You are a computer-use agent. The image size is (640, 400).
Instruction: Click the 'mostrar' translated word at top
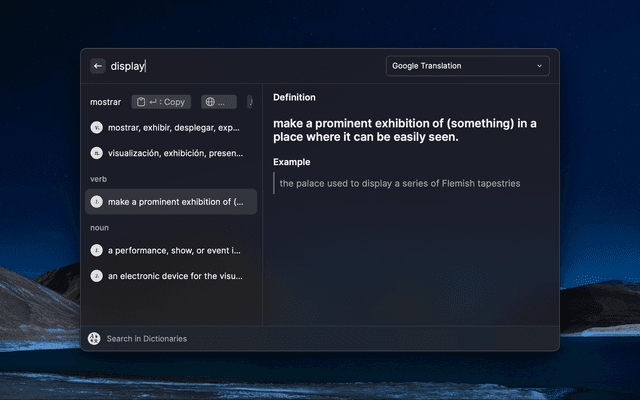pos(105,102)
